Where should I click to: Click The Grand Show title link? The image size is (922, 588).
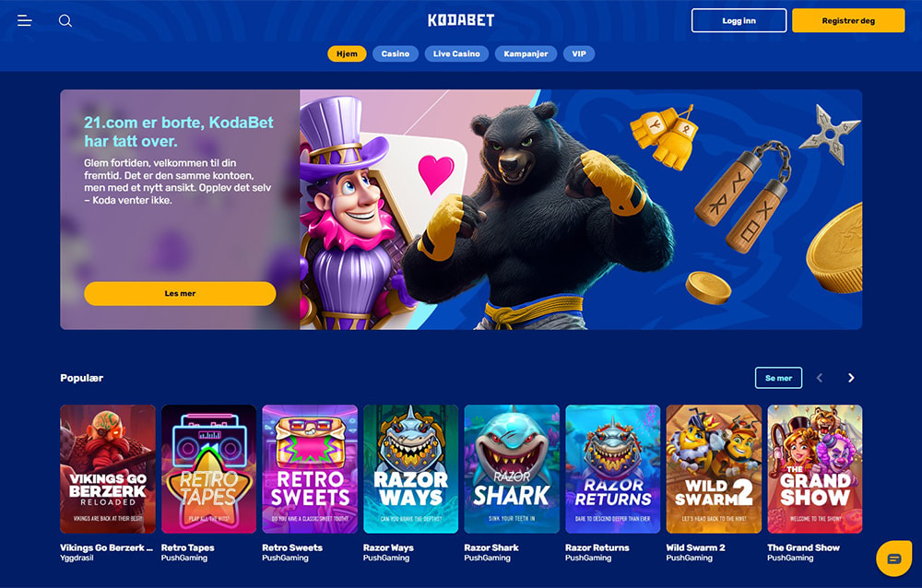click(803, 547)
